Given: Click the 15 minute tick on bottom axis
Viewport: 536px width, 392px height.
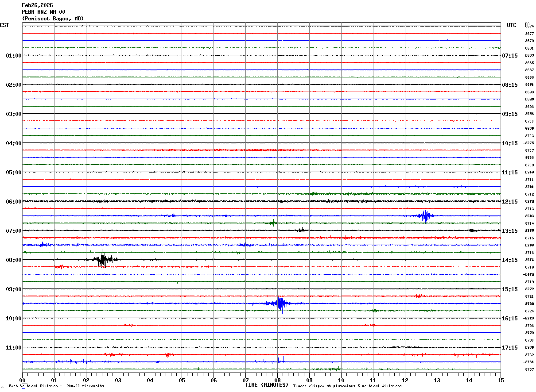Looking at the screenshot, I should [501, 380].
